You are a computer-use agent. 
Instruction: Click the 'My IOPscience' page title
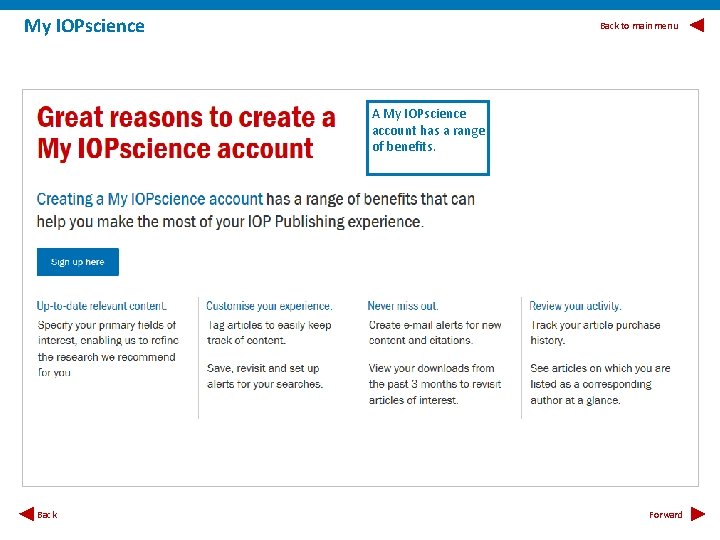point(84,26)
